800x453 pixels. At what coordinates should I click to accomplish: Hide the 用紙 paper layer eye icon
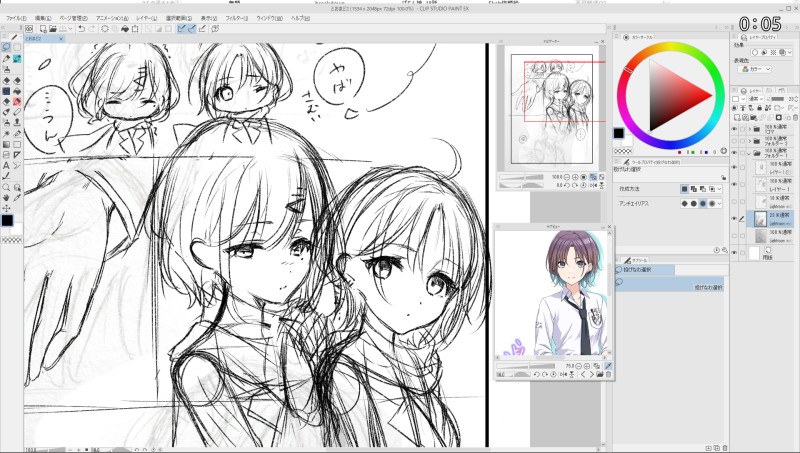(734, 253)
